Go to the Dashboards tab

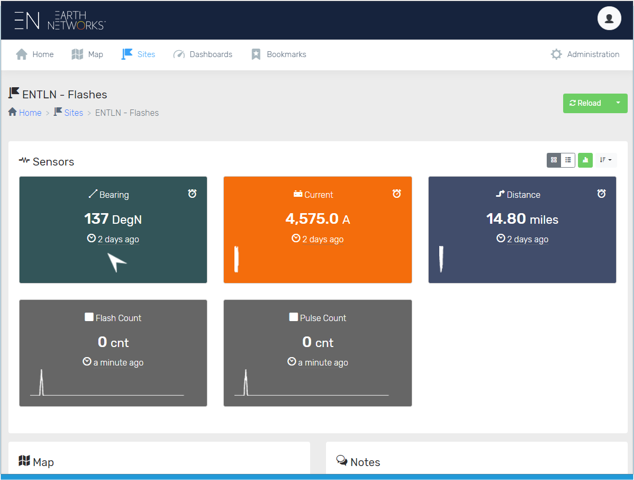point(202,54)
